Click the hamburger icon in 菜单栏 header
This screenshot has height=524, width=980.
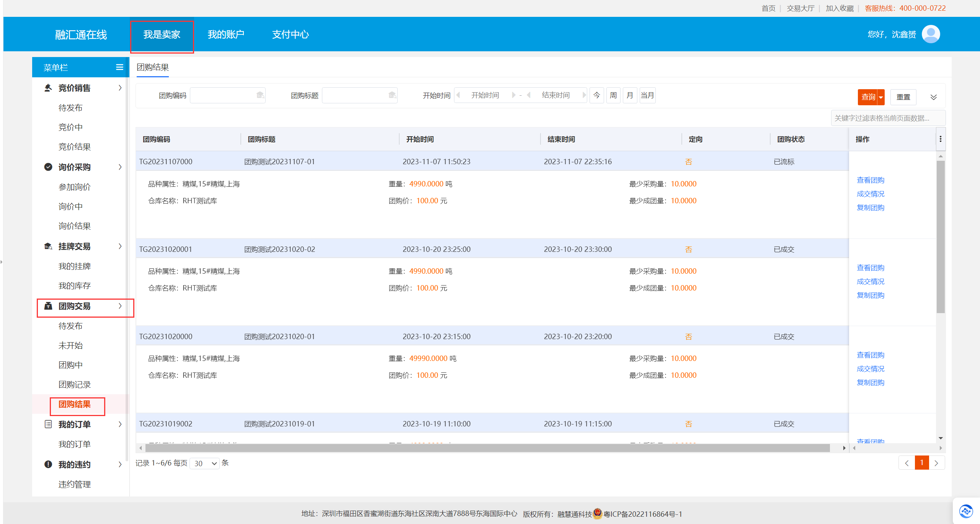[119, 67]
